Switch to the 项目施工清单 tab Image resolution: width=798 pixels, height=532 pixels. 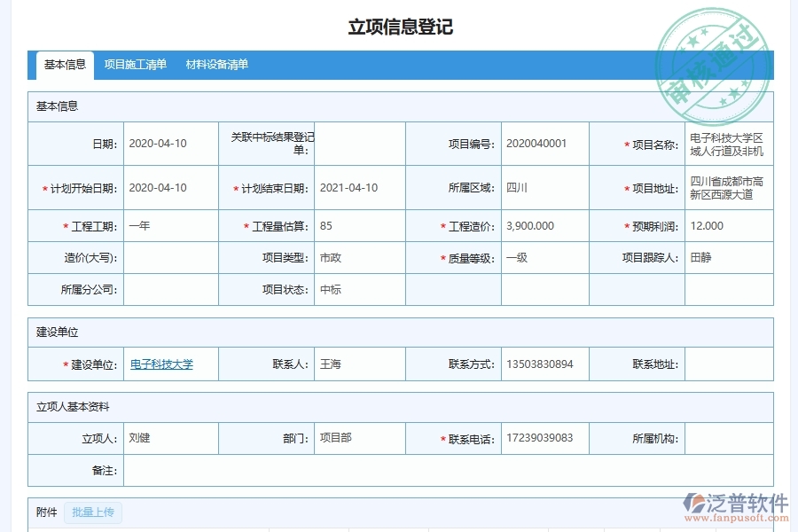tap(135, 64)
